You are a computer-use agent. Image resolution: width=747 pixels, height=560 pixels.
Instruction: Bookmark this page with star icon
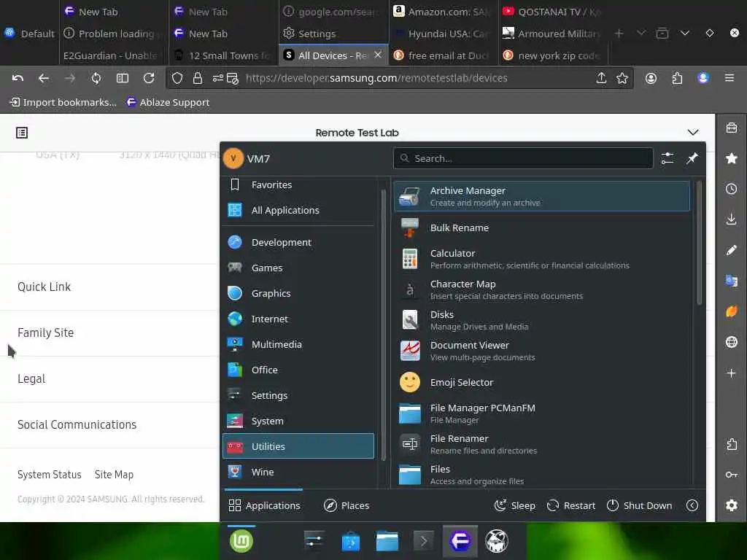pyautogui.click(x=622, y=78)
